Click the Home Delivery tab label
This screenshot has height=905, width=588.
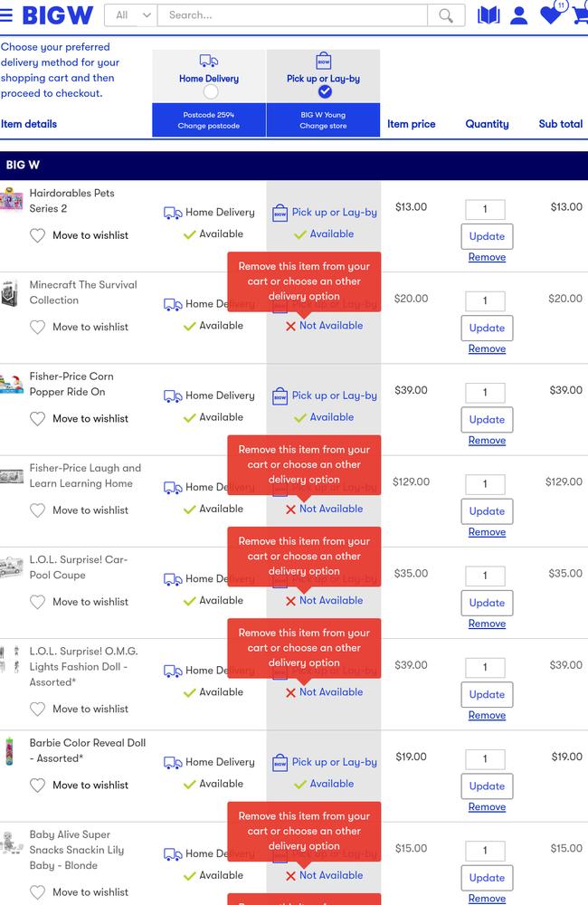pos(209,79)
